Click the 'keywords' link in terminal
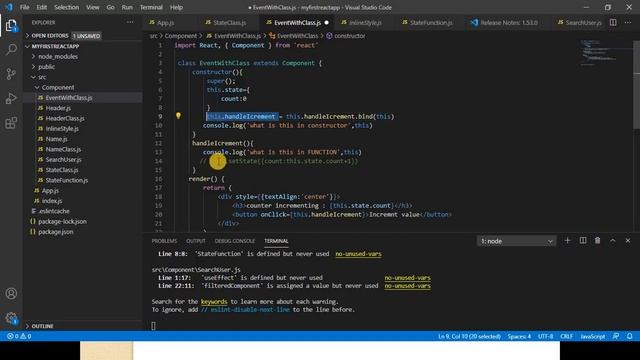This screenshot has height=360, width=640. [x=214, y=302]
